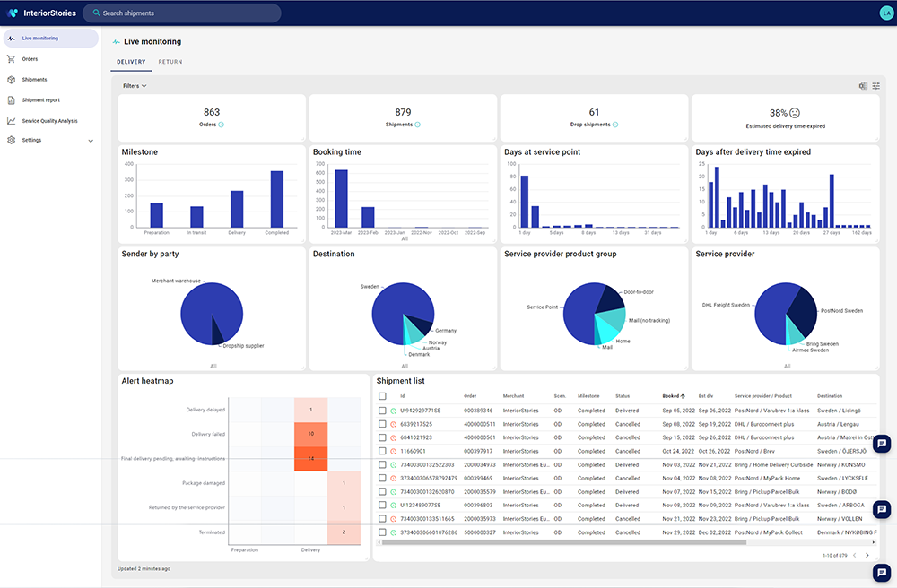The width and height of the screenshot is (897, 588).
Task: Open Orders in the sidebar
Action: click(x=51, y=59)
